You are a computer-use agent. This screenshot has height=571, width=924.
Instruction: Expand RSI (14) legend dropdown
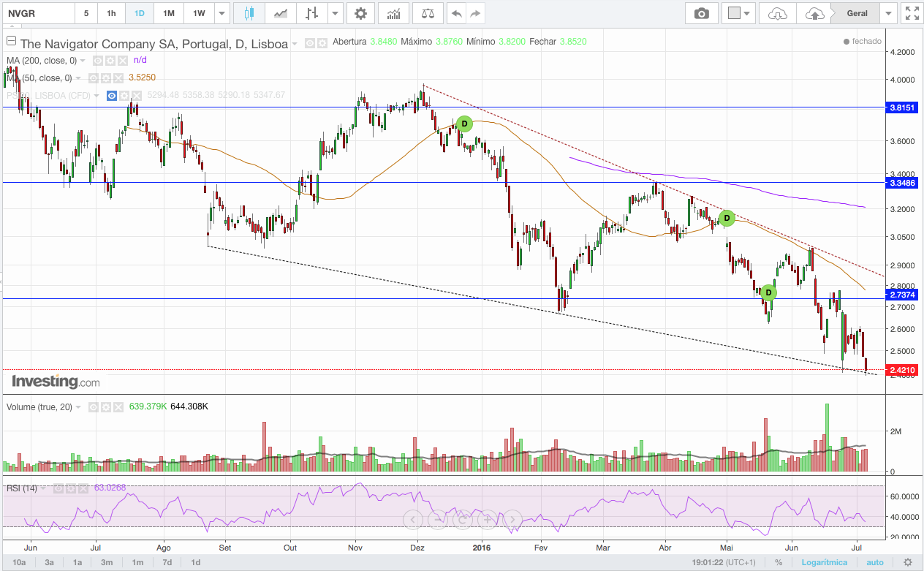45,488
